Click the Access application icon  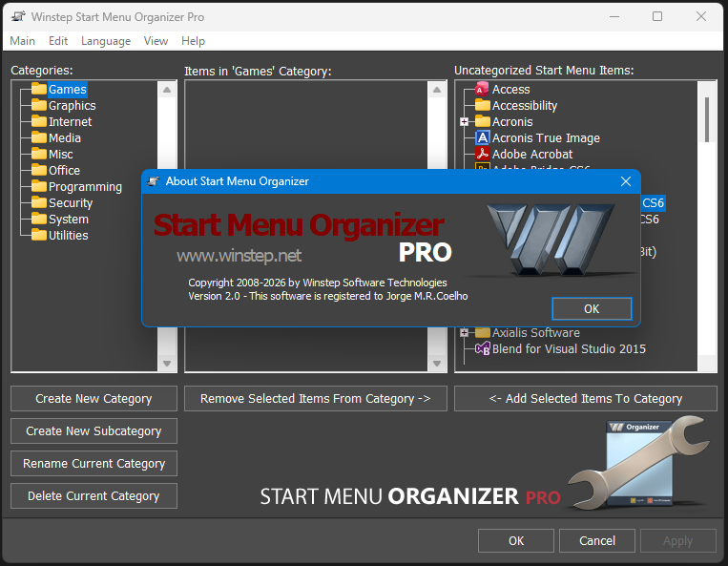pos(482,90)
